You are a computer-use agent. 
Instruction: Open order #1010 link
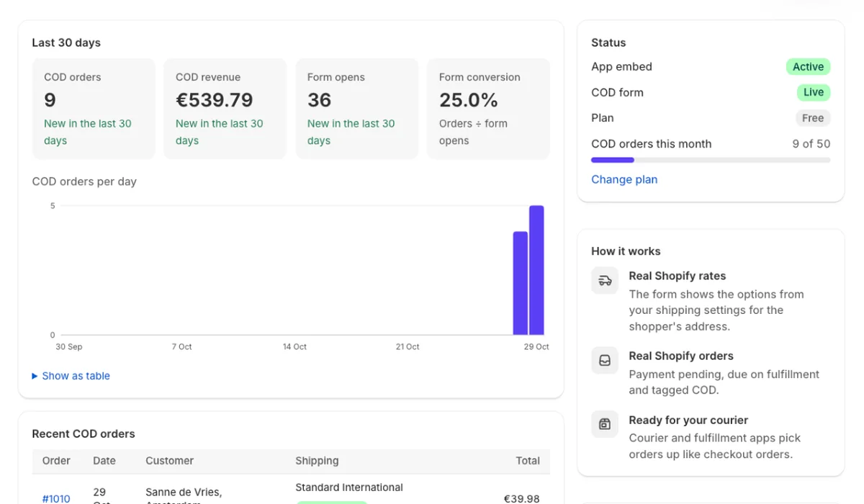click(x=56, y=498)
